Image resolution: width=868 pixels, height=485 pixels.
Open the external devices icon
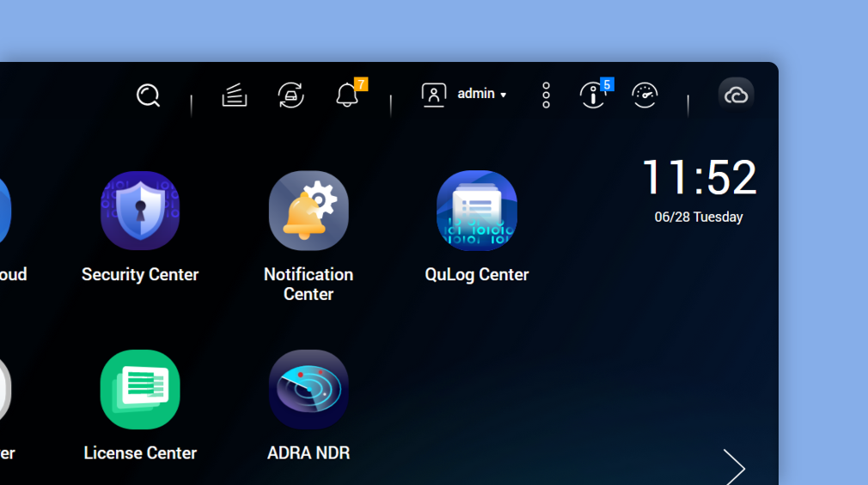[291, 95]
